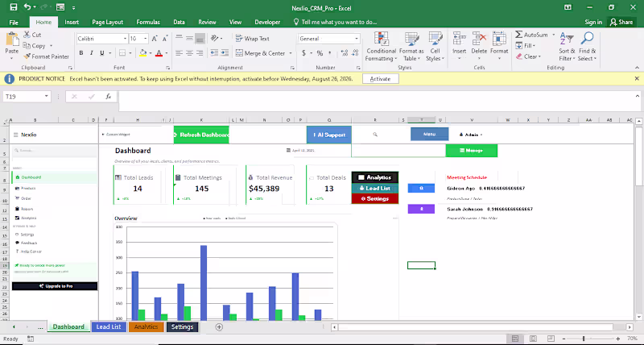The image size is (644, 345).
Task: Switch to the Lead List sheet tab
Action: (109, 327)
